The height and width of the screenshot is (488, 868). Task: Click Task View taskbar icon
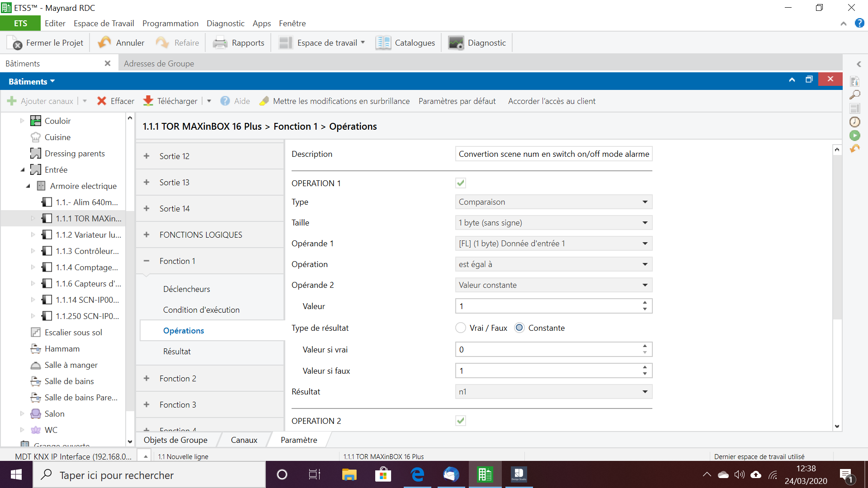coord(314,475)
